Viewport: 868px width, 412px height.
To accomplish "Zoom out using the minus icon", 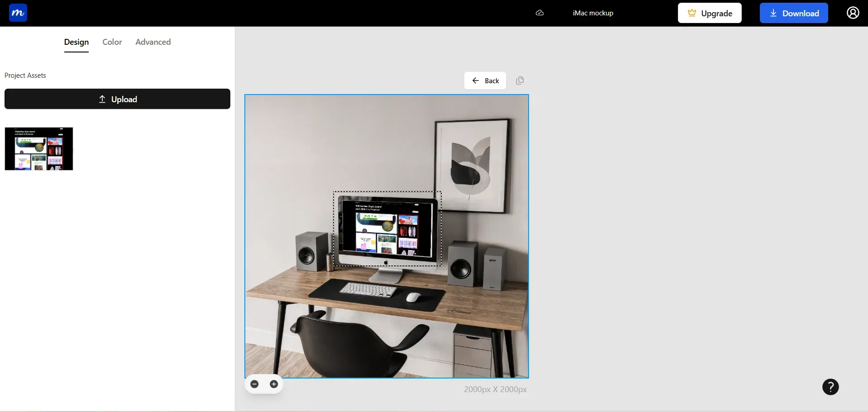I will 254,384.
